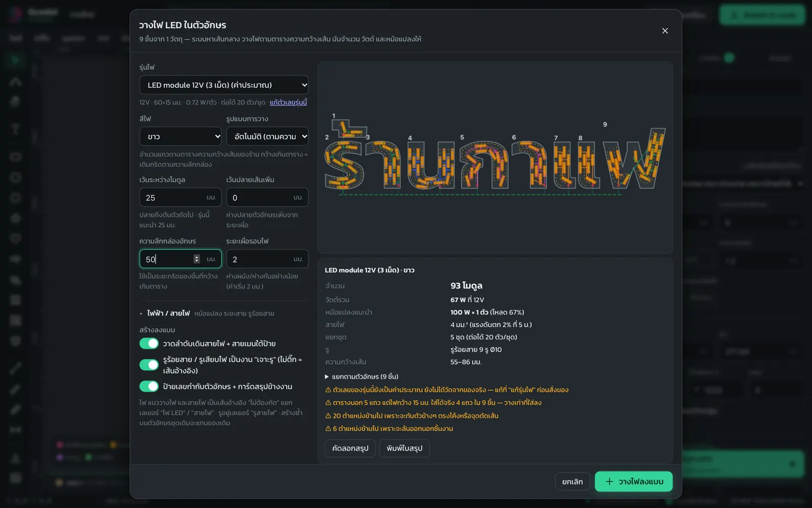Click the 67 W ที่ 12V value

[467, 300]
